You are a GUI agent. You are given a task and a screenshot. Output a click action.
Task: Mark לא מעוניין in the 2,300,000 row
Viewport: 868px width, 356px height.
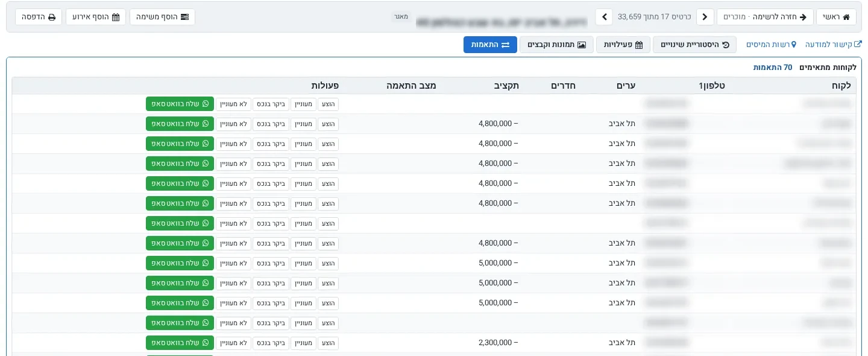(233, 343)
